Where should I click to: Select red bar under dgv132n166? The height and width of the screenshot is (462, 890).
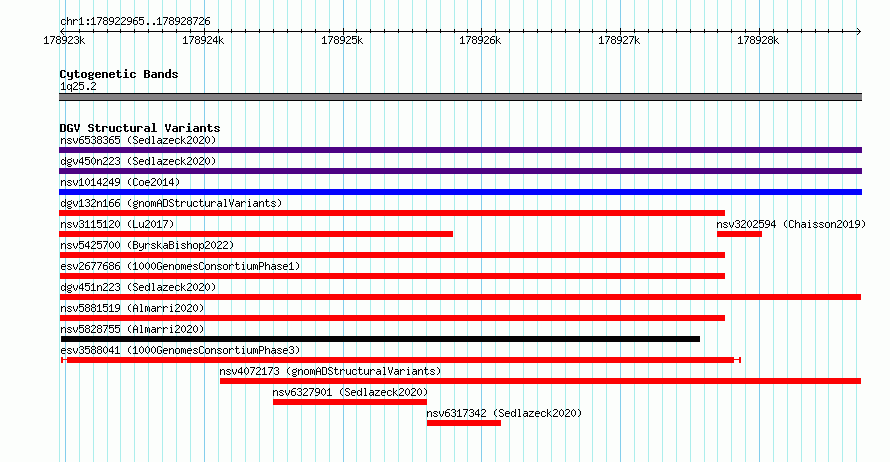pyautogui.click(x=392, y=213)
